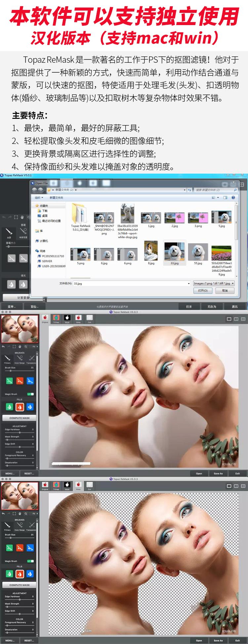Select red fill bucket in checkerboard-background ReMask window
The height and width of the screenshot is (644, 248).
point(20,574)
